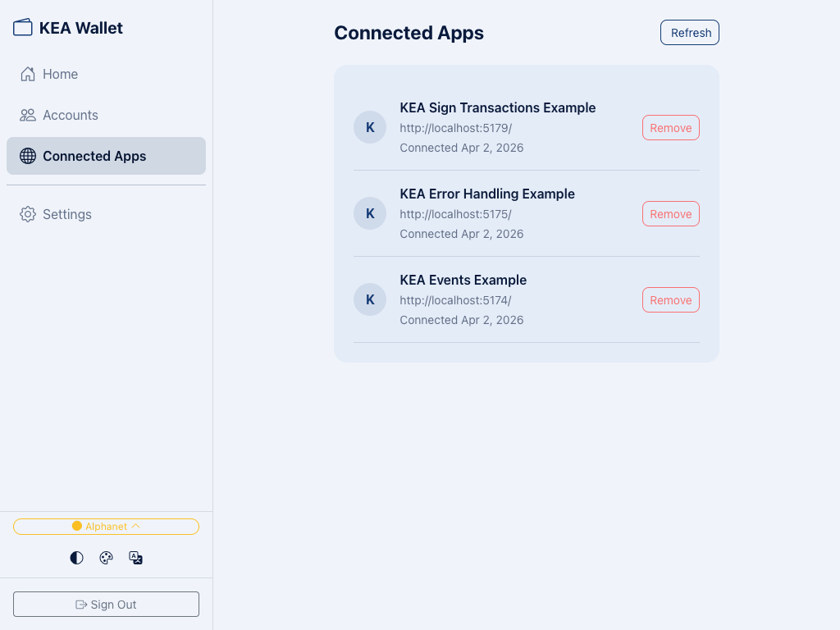
Task: Click the color palette theme icon
Action: pyautogui.click(x=106, y=558)
